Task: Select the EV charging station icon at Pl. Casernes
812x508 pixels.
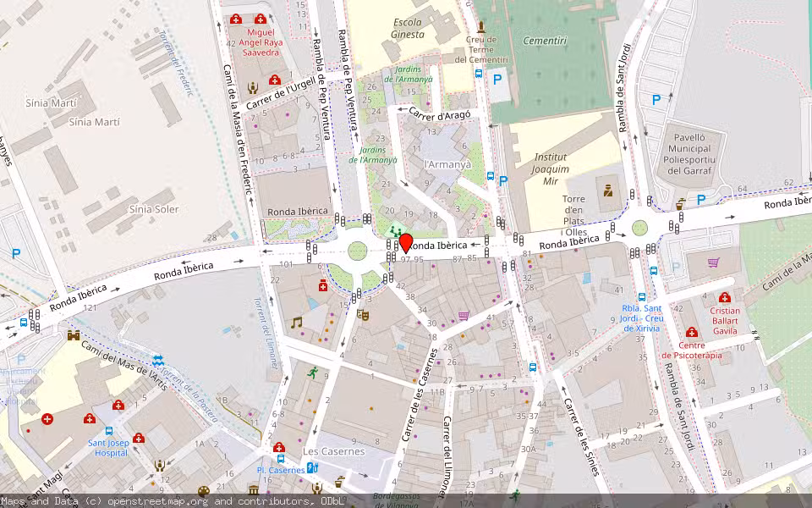Action: pyautogui.click(x=312, y=467)
